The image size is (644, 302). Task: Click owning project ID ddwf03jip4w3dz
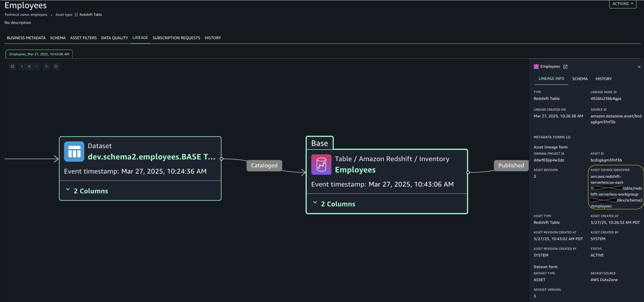pos(549,160)
